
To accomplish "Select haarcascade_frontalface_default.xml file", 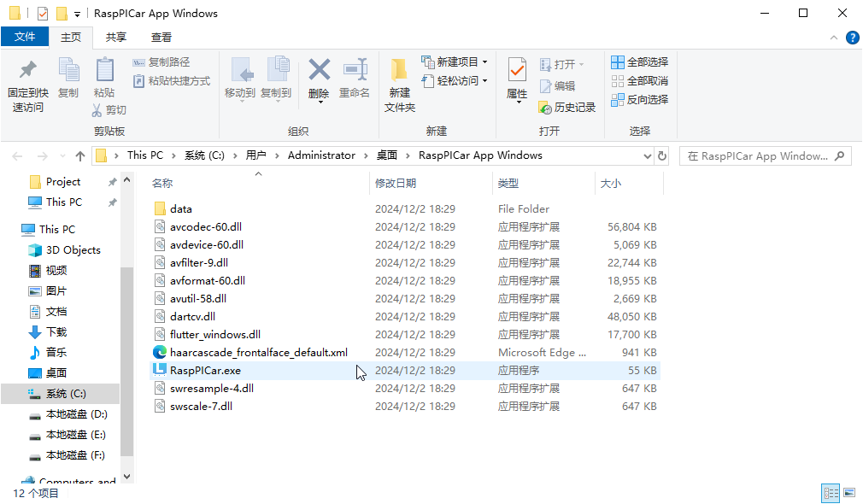I will [x=259, y=352].
